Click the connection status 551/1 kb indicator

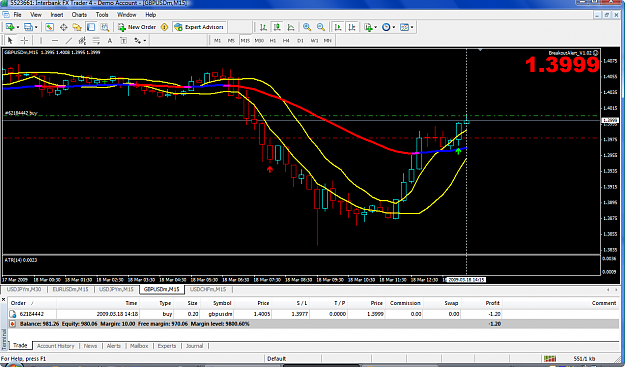pos(584,359)
